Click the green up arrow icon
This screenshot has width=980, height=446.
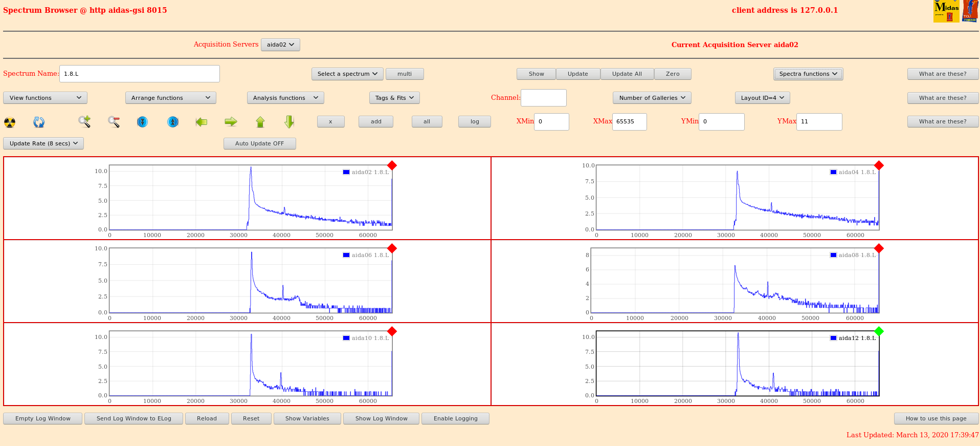(260, 122)
